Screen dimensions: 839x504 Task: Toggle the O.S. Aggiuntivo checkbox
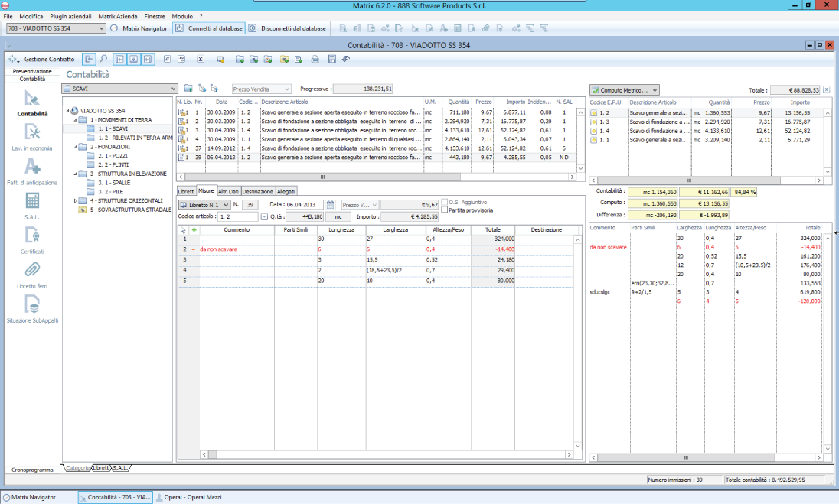(445, 201)
